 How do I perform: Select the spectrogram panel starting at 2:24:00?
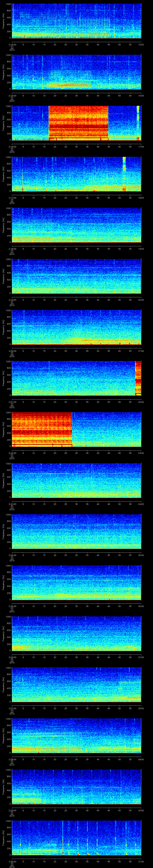point(76,531)
